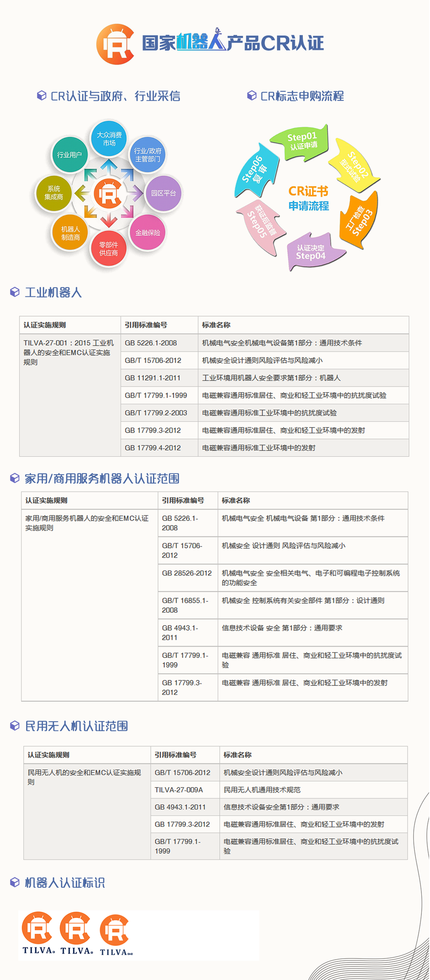Screen dimensions: 430x980
Task: Click the TILVA-27-009A cell
Action: pos(185,790)
